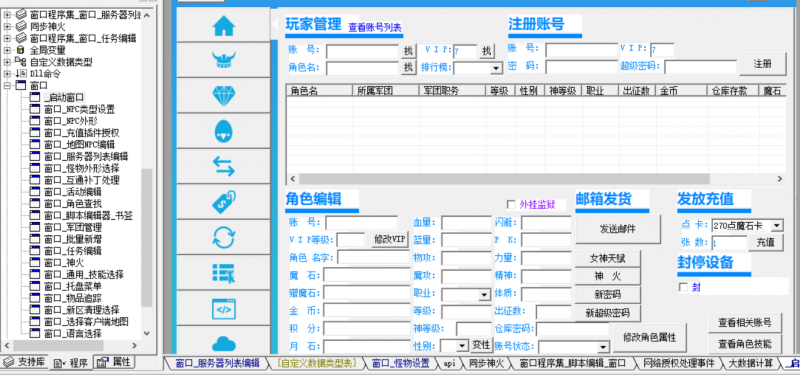
Task: Click the player table horizontal scrollbar
Action: click(504, 179)
